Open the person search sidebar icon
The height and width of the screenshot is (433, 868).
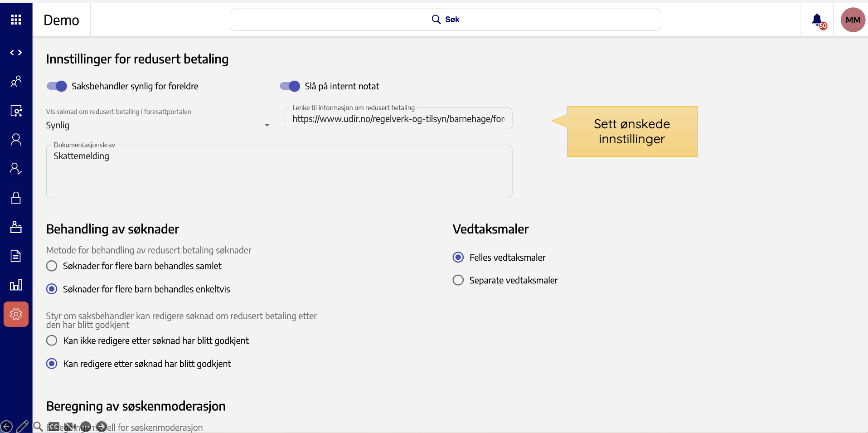coord(16,111)
